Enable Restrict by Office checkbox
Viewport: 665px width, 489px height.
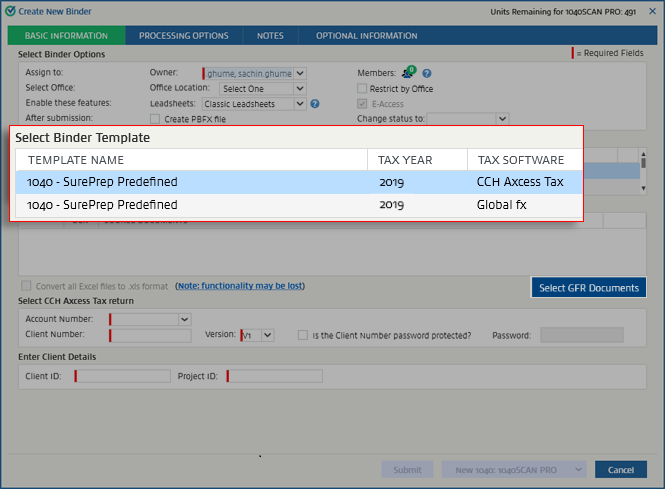pos(363,88)
